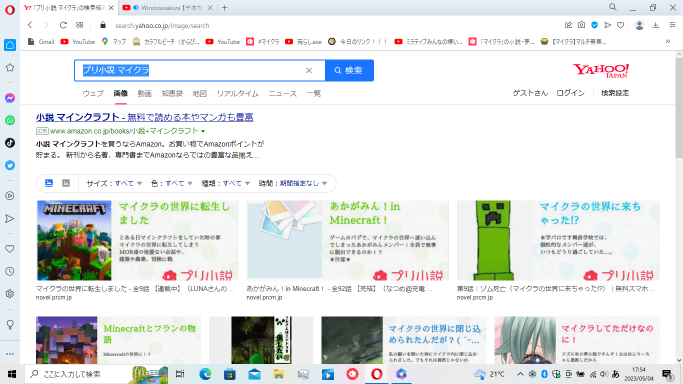Open the 小説 マインクラフト Amazon ad link

145,117
